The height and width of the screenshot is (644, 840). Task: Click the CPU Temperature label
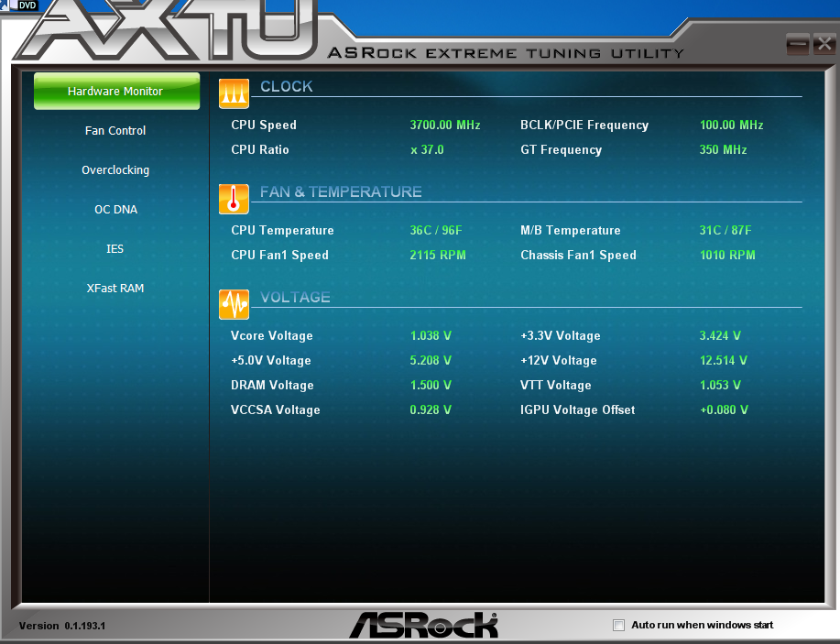click(x=282, y=230)
